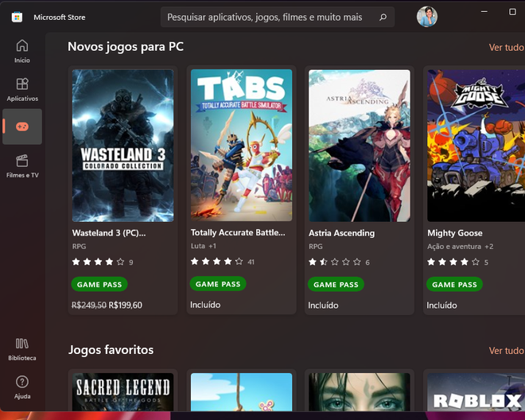This screenshot has width=525, height=420.
Task: Click the Jogos favoritos heading
Action: (x=111, y=350)
